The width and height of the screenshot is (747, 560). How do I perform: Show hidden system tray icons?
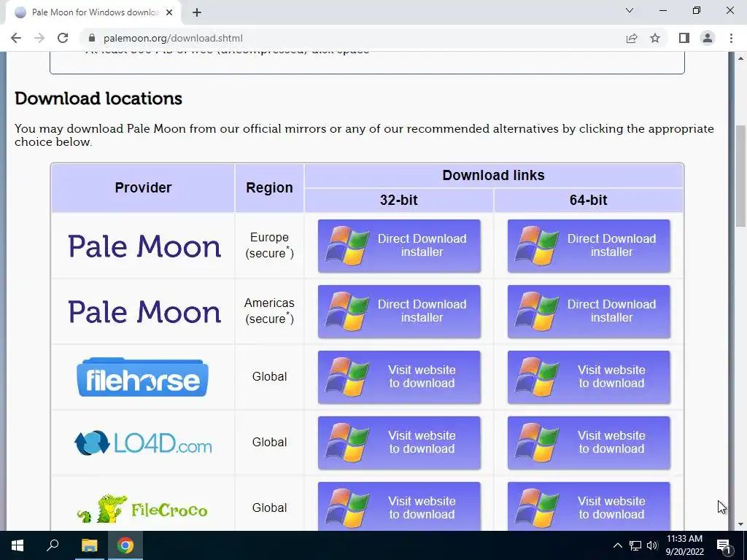point(617,545)
